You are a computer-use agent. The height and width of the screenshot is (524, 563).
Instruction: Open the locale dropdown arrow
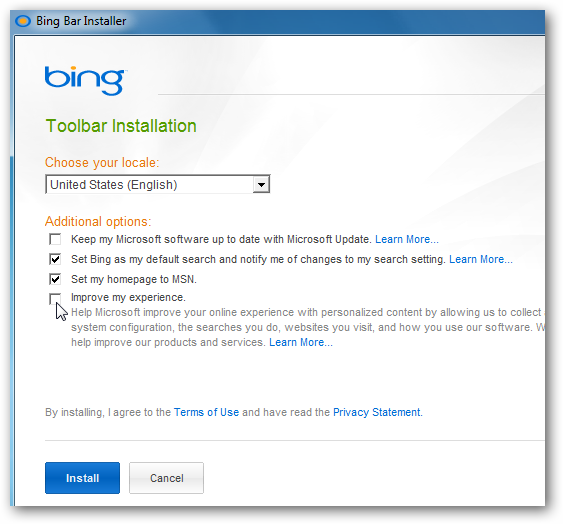pyautogui.click(x=261, y=185)
